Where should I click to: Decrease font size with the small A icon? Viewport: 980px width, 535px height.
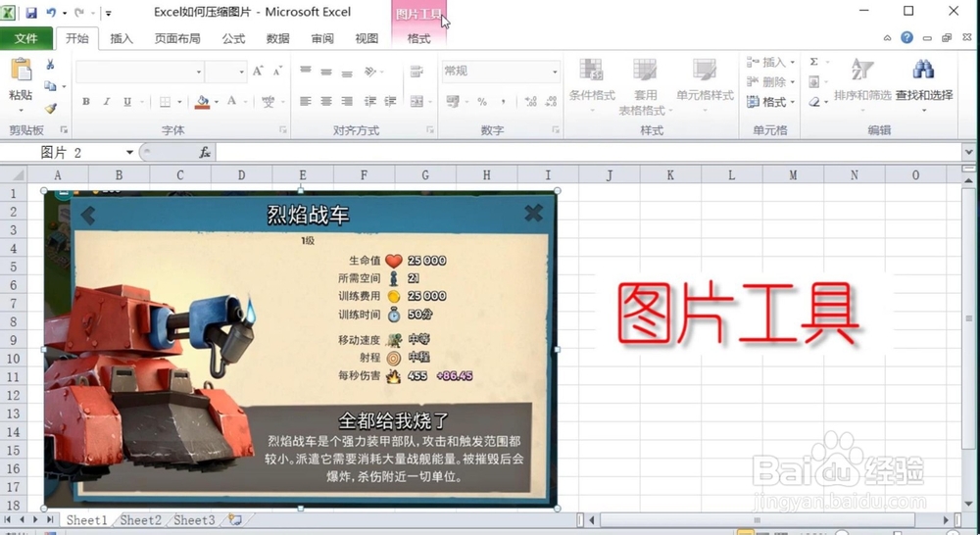[x=278, y=72]
